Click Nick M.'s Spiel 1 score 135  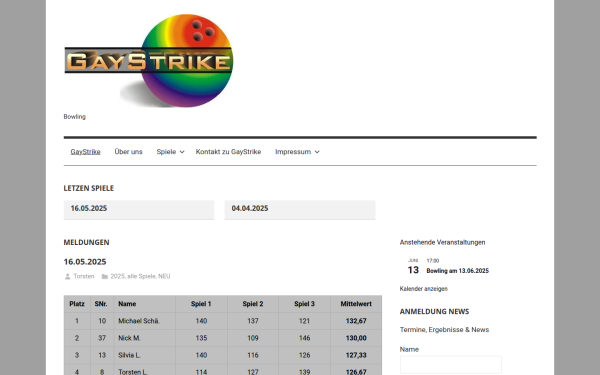[x=201, y=338]
